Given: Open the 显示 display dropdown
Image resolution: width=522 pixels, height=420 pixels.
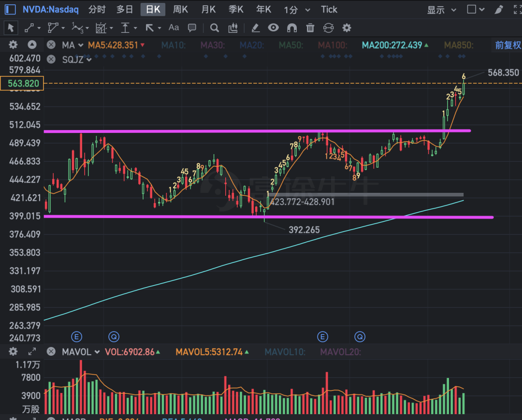Looking at the screenshot, I should point(441,10).
